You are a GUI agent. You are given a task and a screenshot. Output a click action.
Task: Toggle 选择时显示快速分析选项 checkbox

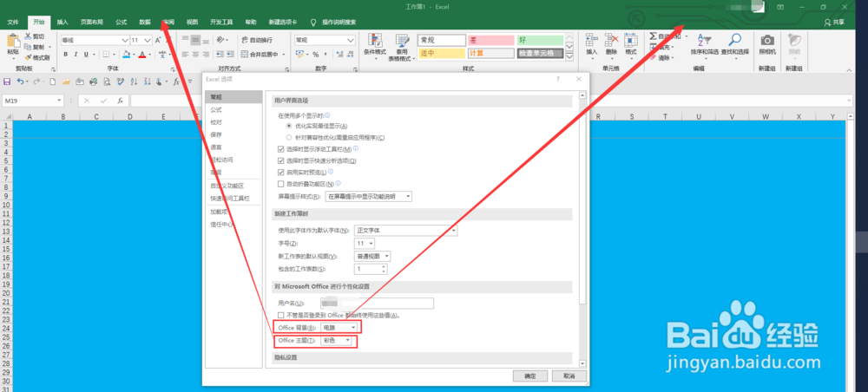[x=280, y=161]
